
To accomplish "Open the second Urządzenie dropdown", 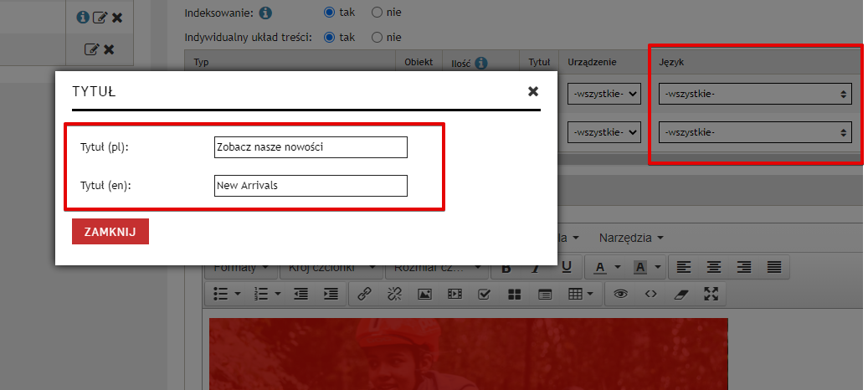I will pos(604,132).
